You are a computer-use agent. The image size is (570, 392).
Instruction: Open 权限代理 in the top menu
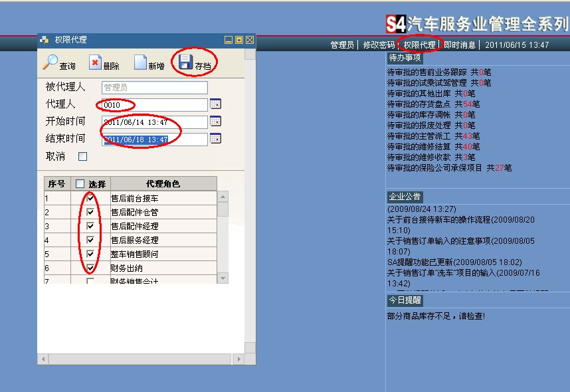pos(419,45)
